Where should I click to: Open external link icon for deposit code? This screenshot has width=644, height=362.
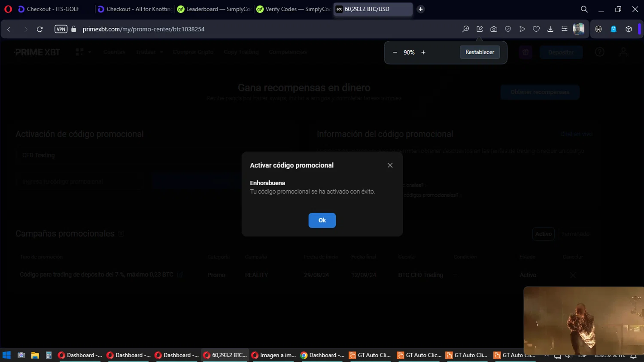click(x=180, y=274)
